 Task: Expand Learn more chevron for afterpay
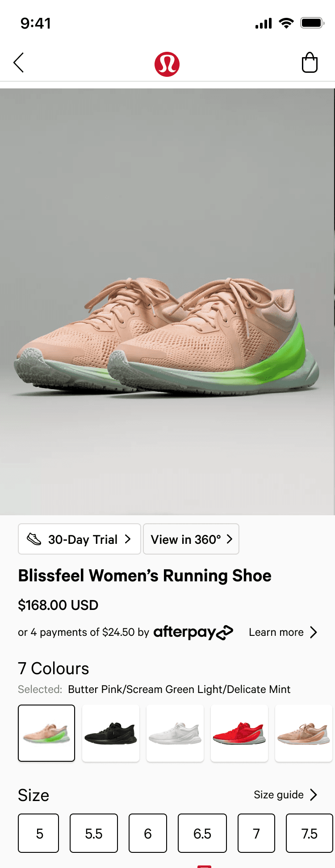coord(314,632)
